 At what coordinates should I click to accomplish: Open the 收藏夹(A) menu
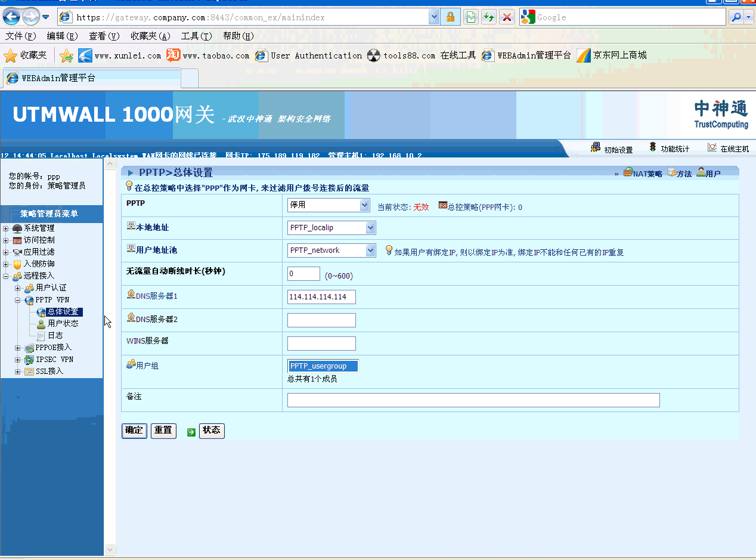[x=150, y=36]
